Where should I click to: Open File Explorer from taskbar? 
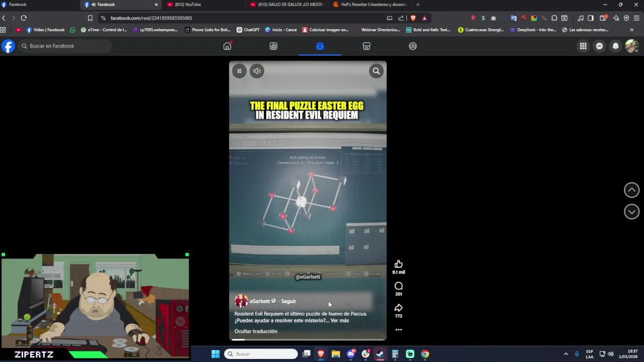point(336,354)
